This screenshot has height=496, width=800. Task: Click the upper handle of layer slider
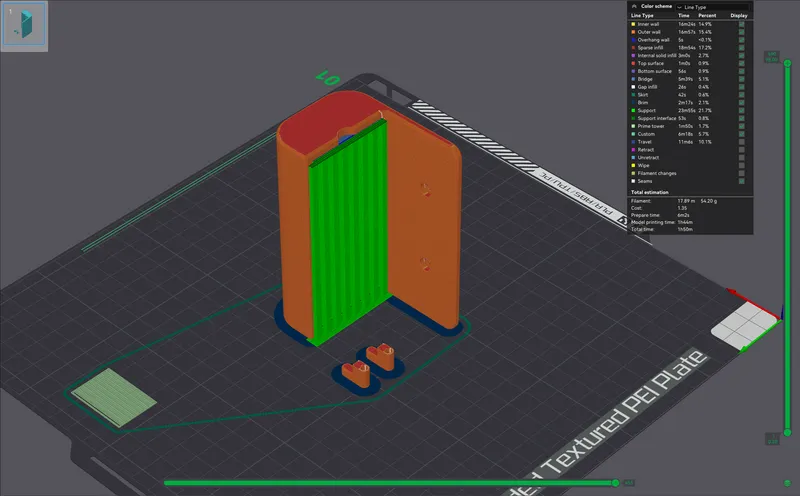coord(772,55)
